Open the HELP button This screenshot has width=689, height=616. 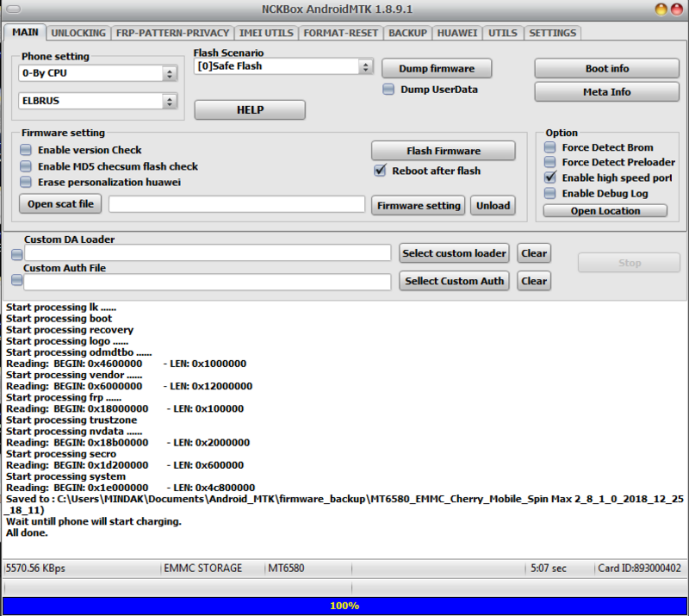[250, 110]
